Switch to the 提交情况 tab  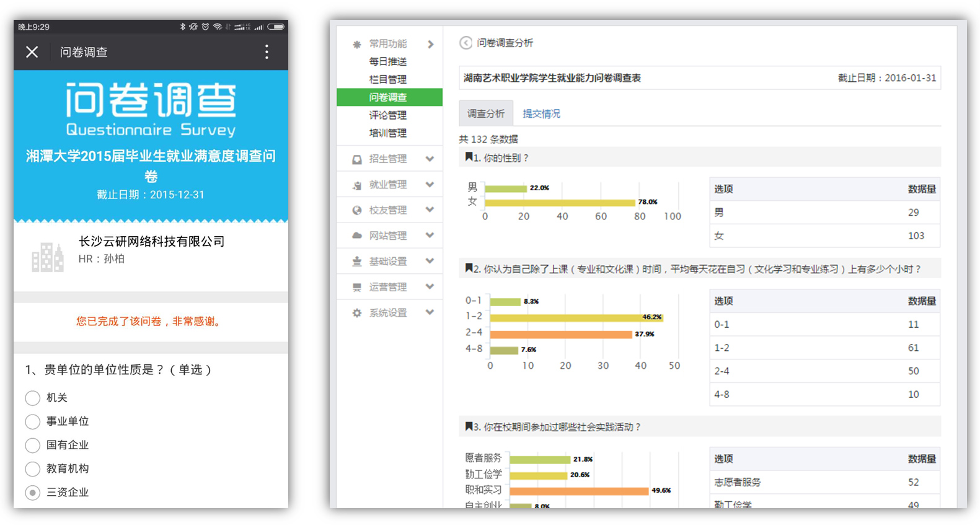point(541,113)
